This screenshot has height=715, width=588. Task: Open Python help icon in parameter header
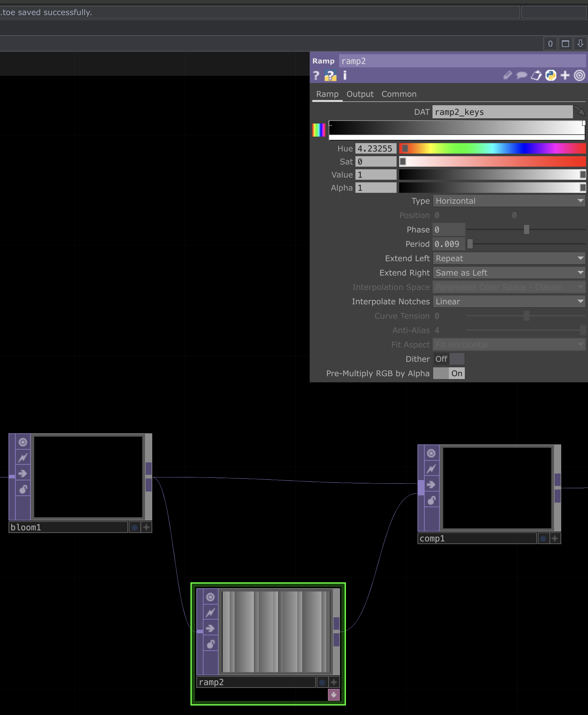pyautogui.click(x=330, y=75)
